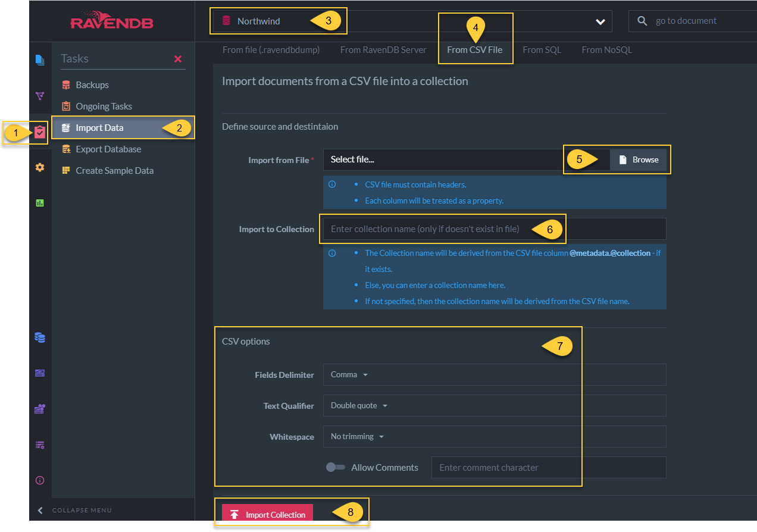Click the Browse button
757x532 pixels.
[x=639, y=160]
